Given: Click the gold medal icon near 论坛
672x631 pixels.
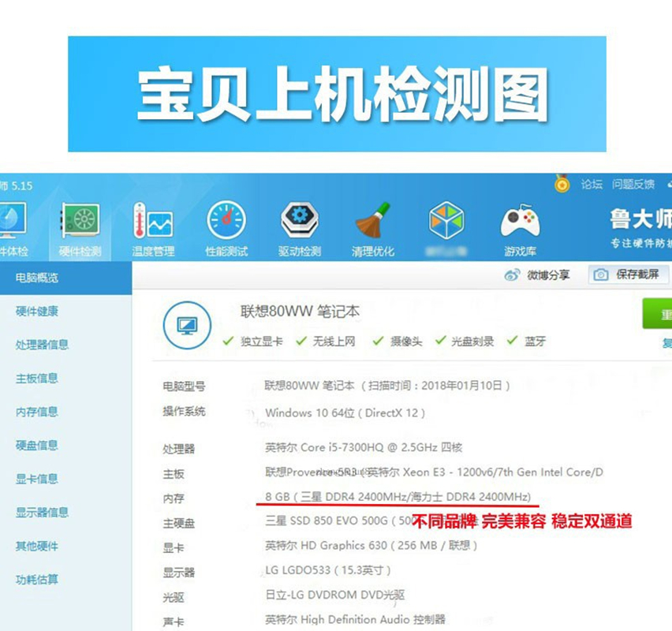Looking at the screenshot, I should 562,185.
